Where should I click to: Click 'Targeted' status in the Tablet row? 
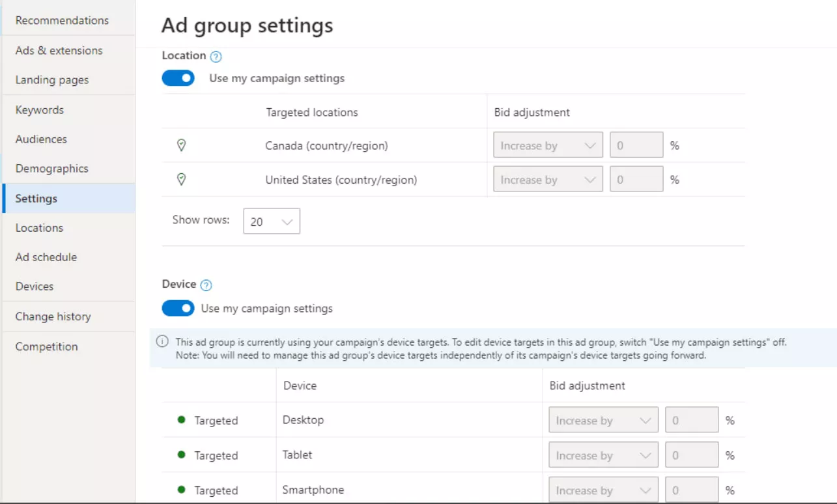216,455
